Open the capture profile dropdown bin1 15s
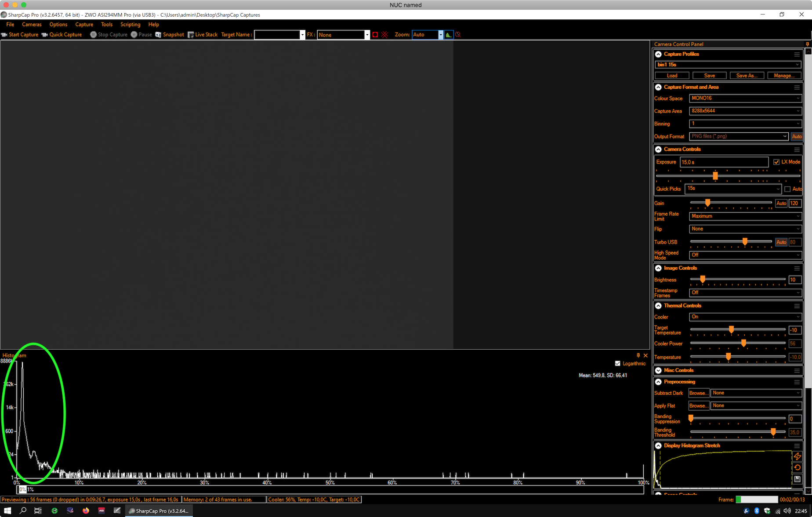This screenshot has height=517, width=812. tap(728, 65)
